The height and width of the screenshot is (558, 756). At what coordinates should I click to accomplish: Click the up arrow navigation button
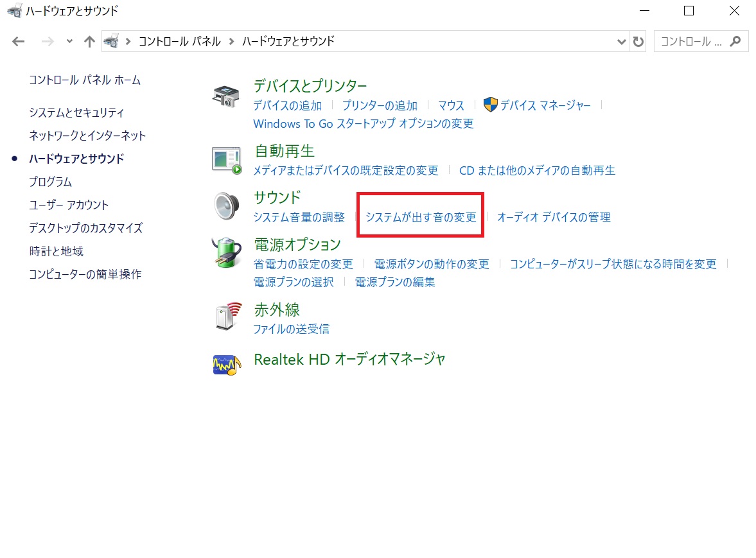89,42
